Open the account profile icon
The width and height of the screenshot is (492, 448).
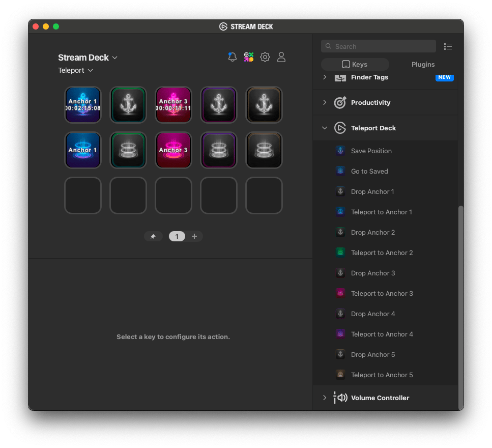(x=281, y=57)
